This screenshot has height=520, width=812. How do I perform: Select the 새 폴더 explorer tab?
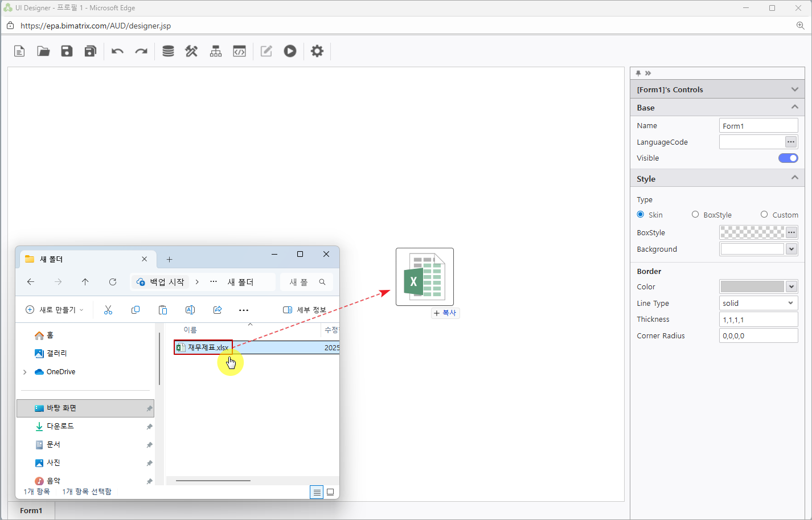point(85,259)
